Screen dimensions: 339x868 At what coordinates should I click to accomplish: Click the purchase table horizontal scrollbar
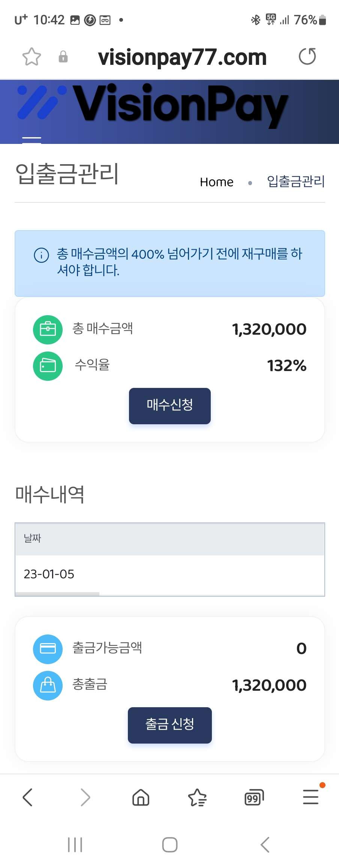[57, 594]
